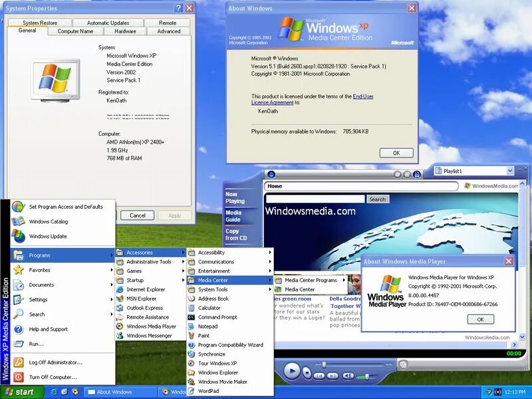Viewport: 532px width, 399px height.
Task: Select Copy from CD in Media Player
Action: [236, 235]
